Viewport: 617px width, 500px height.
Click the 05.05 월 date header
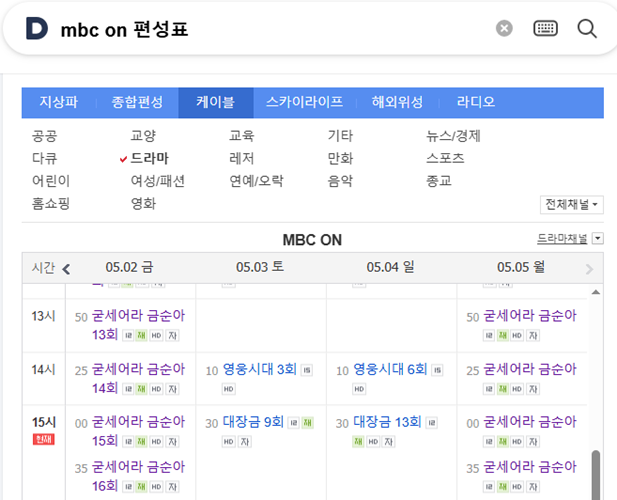tap(521, 268)
